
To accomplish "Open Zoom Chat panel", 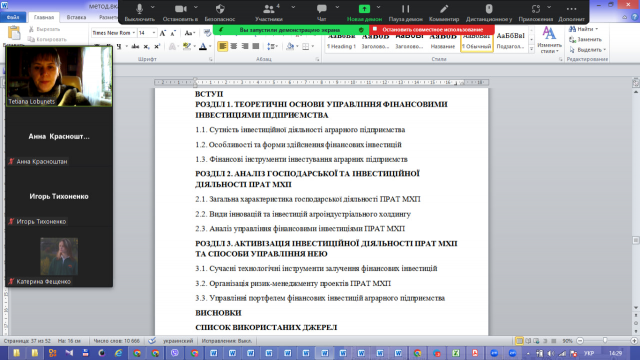I will click(322, 12).
